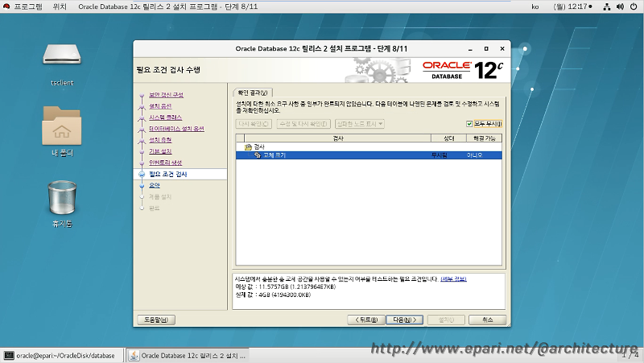This screenshot has width=644, height=363.
Task: Open the tsclient drive icon on the desktop
Action: (62, 55)
